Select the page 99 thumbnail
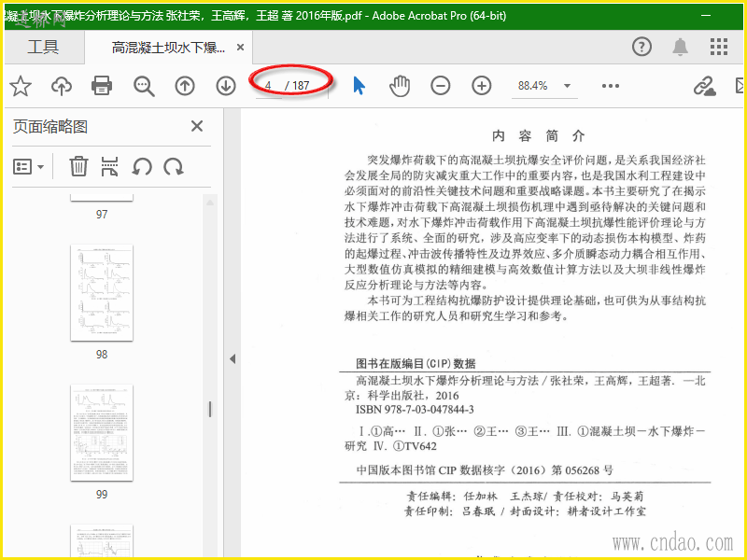This screenshot has height=560, width=747. coord(102,433)
